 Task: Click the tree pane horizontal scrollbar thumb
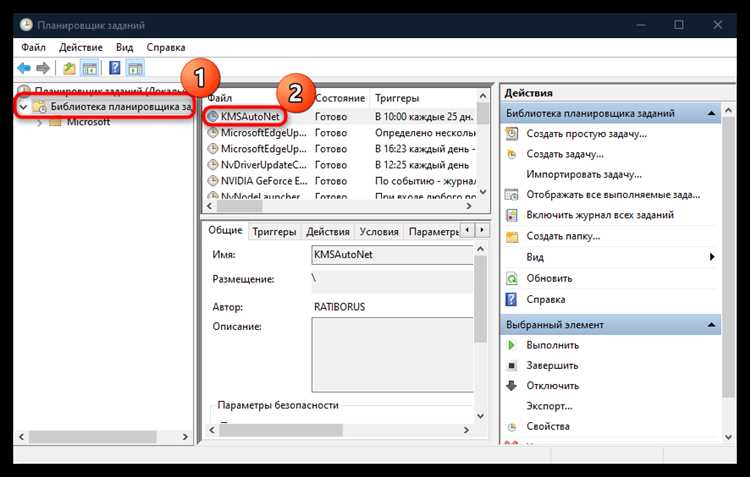(92, 437)
